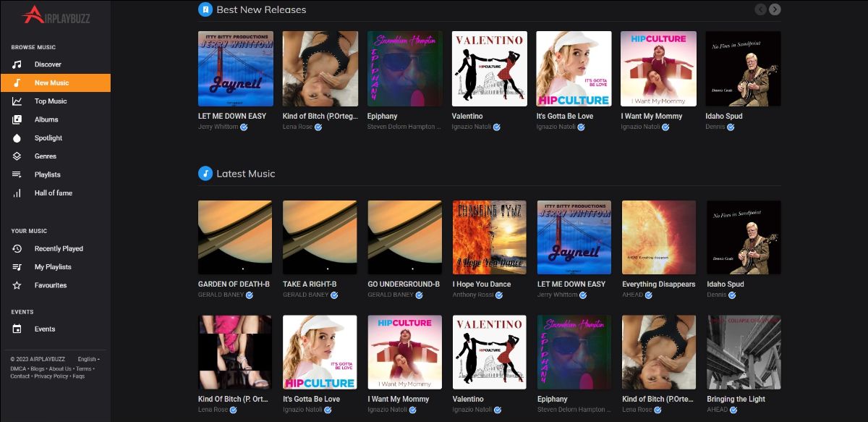Screen dimensions: 868x422
Task: Click GERALD BANEY under GARDEN OF DEATH-B
Action: pos(221,295)
